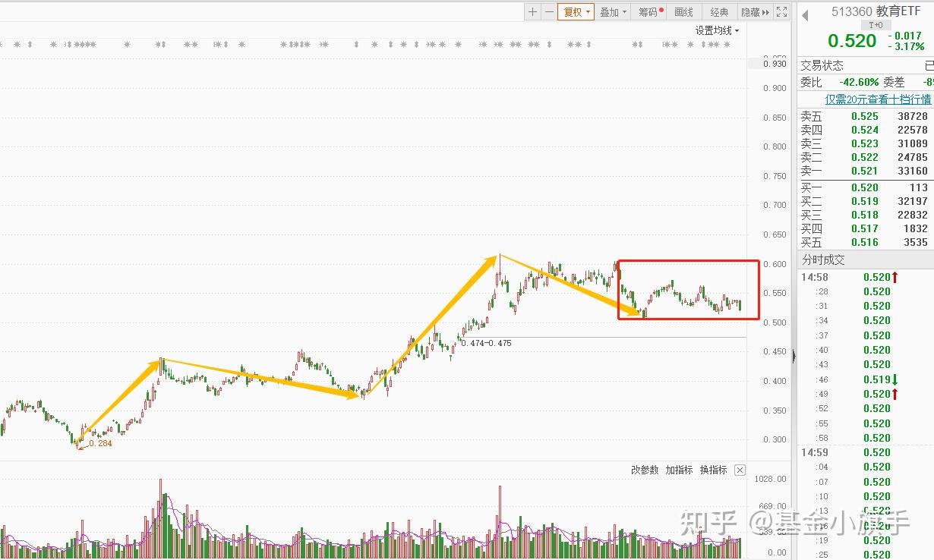Image resolution: width=934 pixels, height=560 pixels.
Task: Click the 交易状态 label
Action: [x=822, y=65]
